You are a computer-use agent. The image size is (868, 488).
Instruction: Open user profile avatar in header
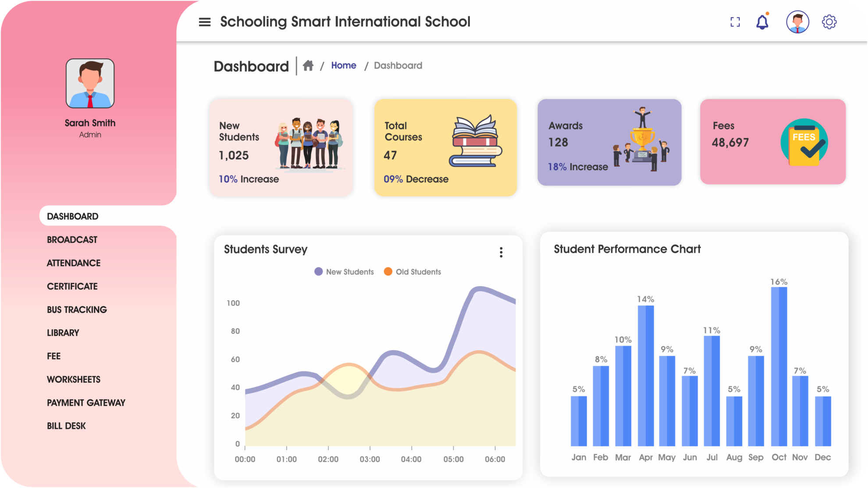coord(797,22)
